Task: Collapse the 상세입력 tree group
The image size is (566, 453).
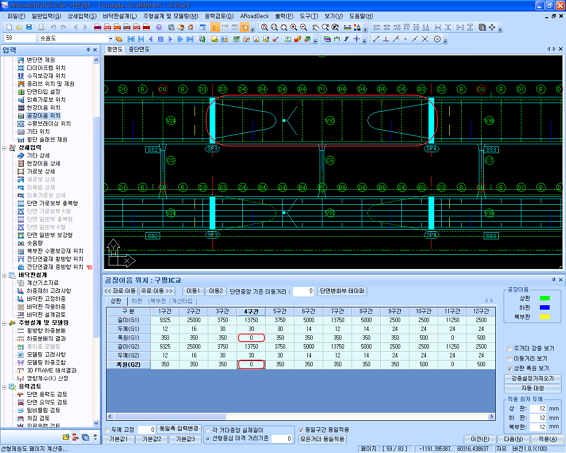Action: pyautogui.click(x=5, y=148)
